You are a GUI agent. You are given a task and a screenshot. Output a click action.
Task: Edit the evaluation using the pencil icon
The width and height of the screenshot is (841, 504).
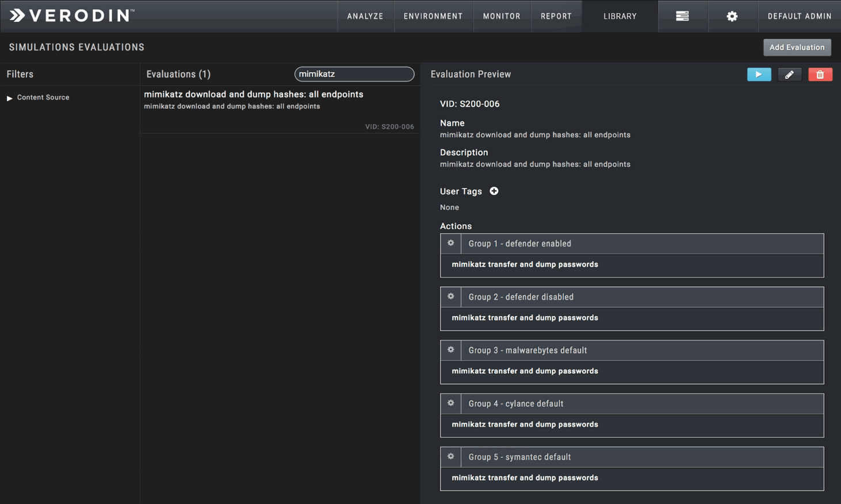click(789, 74)
